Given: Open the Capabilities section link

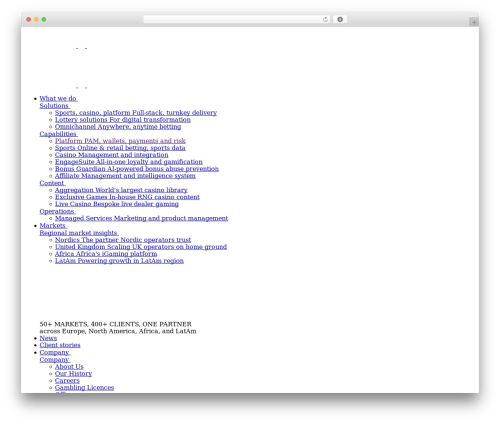Looking at the screenshot, I should (58, 134).
